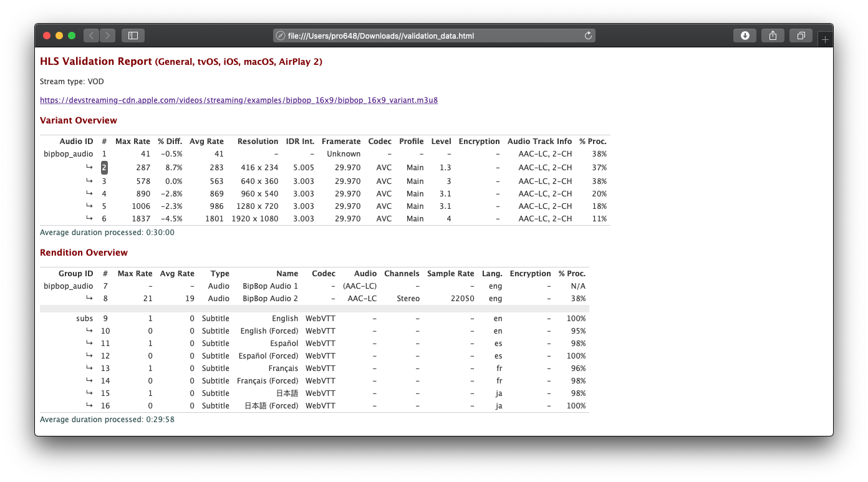Click max rate value 1837

pos(141,219)
